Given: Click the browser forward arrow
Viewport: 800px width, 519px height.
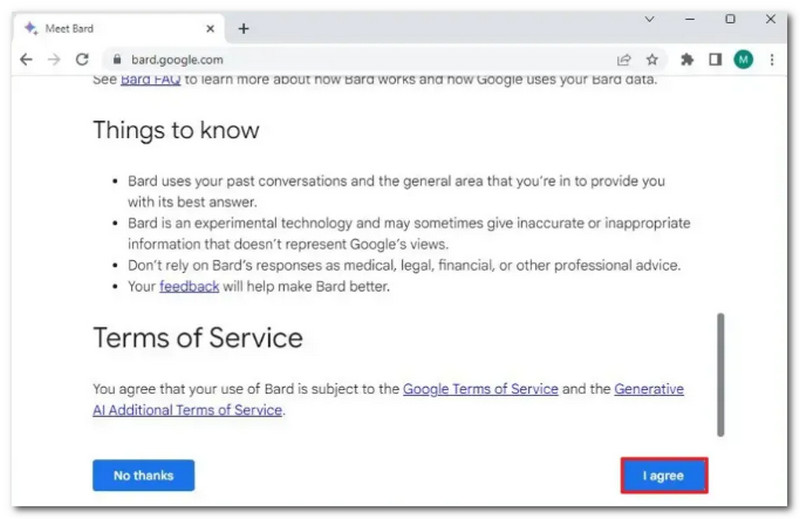Looking at the screenshot, I should [x=54, y=60].
